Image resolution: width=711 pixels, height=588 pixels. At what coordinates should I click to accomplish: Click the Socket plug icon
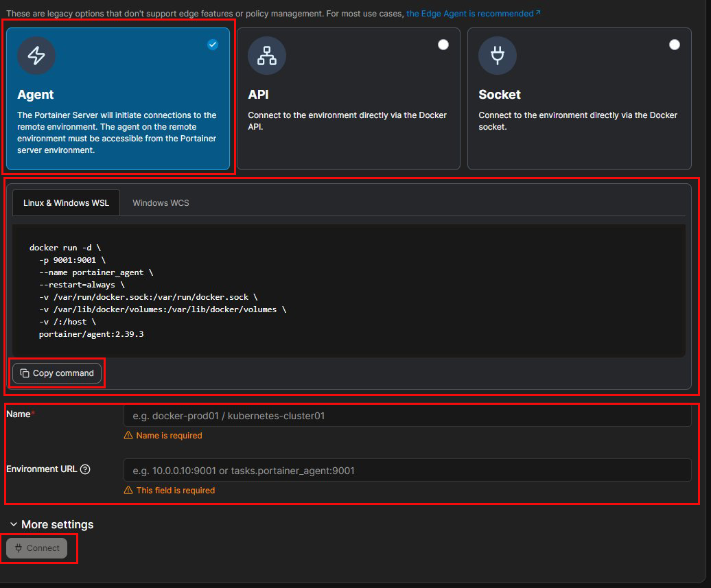tap(498, 56)
